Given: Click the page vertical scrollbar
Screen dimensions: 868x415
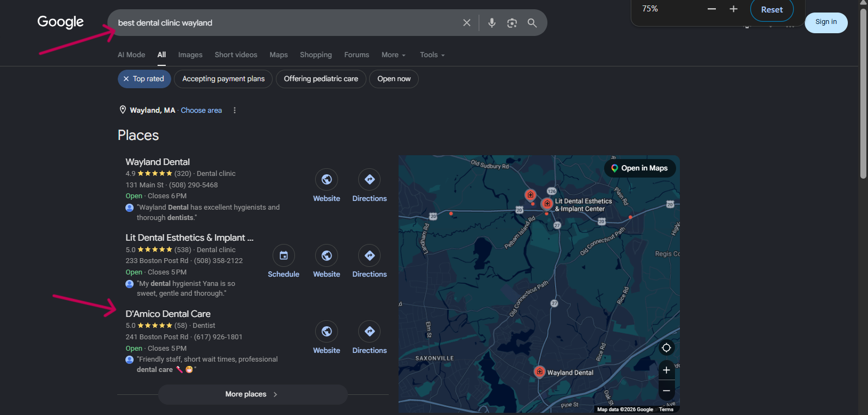Looking at the screenshot, I should coord(863,93).
